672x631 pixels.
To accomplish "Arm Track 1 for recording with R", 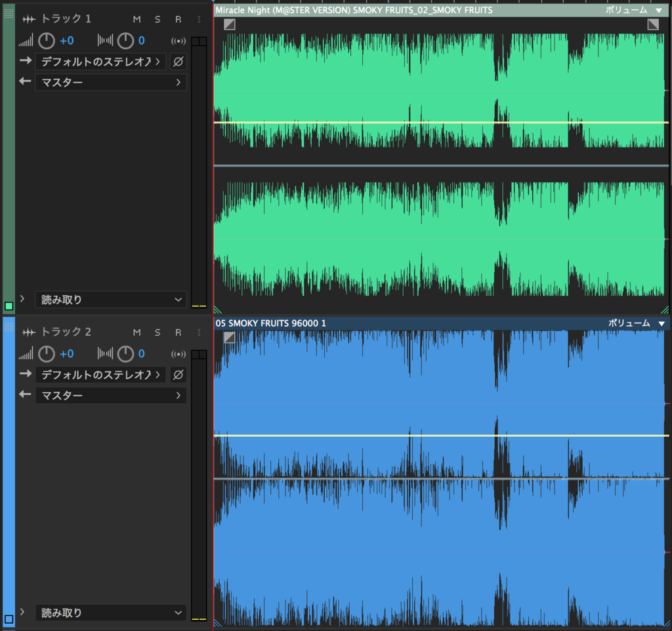I will [x=178, y=19].
